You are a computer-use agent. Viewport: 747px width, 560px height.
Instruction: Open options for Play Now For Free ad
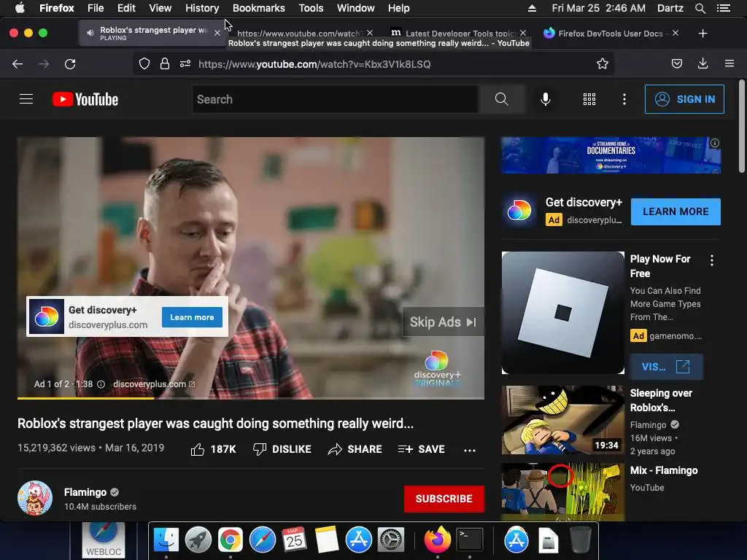712,260
